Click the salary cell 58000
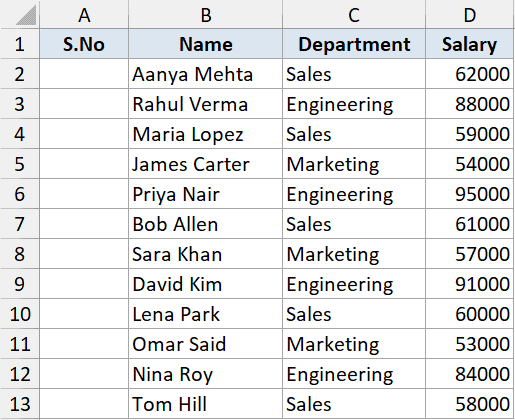The height and width of the screenshot is (420, 515). [469, 404]
